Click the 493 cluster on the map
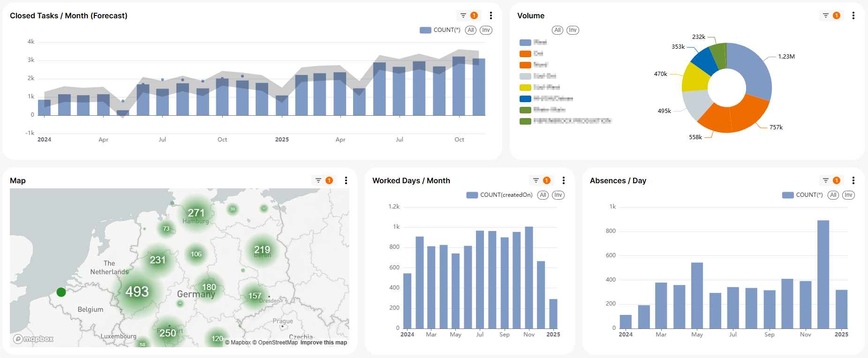Image resolution: width=868 pixels, height=358 pixels. pyautogui.click(x=137, y=292)
